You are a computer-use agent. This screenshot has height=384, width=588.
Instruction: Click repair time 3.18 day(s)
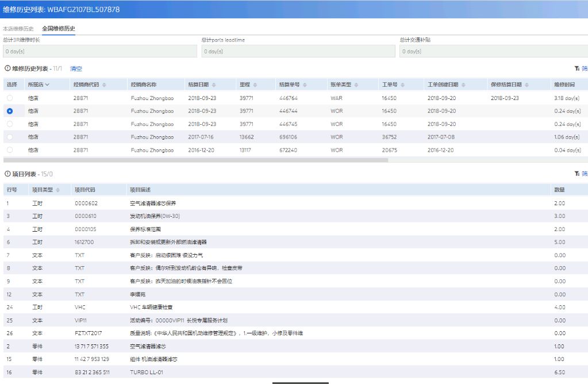pyautogui.click(x=567, y=98)
